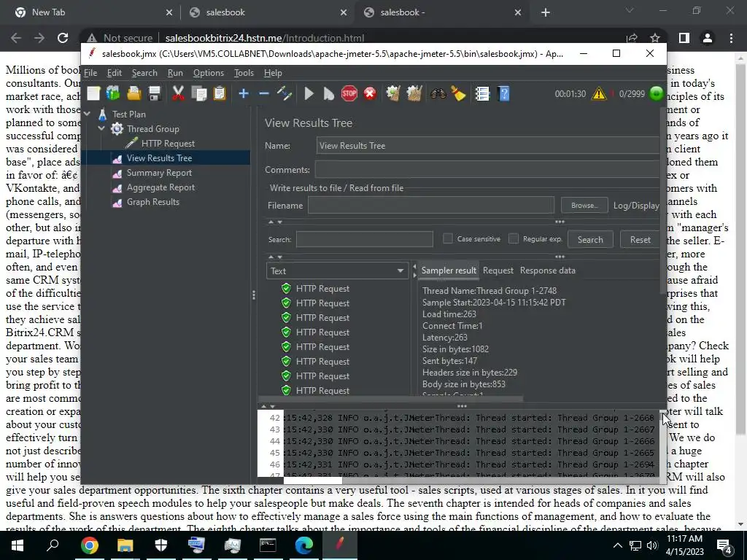Click the Open file folder icon
Image resolution: width=747 pixels, height=560 pixels.
click(134, 93)
